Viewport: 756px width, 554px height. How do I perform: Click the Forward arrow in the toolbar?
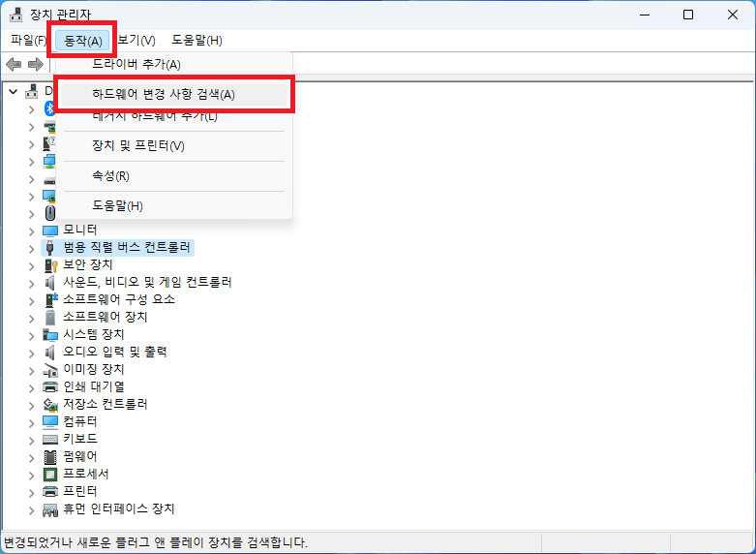pyautogui.click(x=35, y=64)
